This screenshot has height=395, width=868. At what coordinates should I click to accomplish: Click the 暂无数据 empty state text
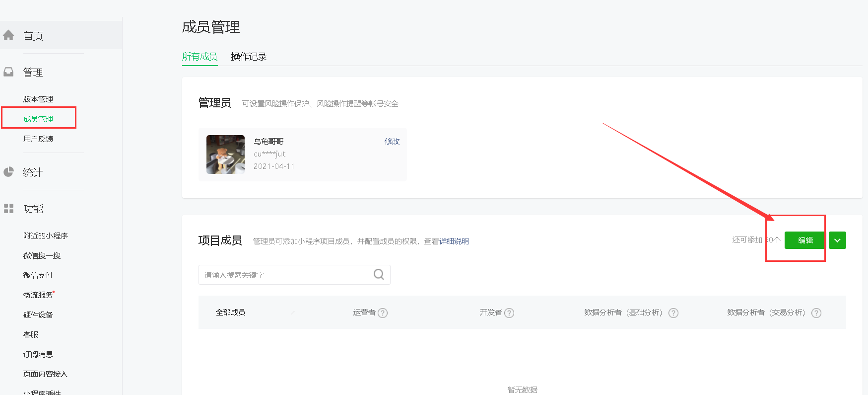pos(522,390)
